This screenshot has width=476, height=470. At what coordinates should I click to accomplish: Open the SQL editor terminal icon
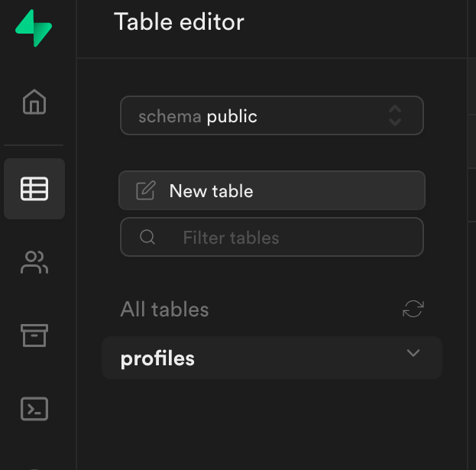[34, 409]
